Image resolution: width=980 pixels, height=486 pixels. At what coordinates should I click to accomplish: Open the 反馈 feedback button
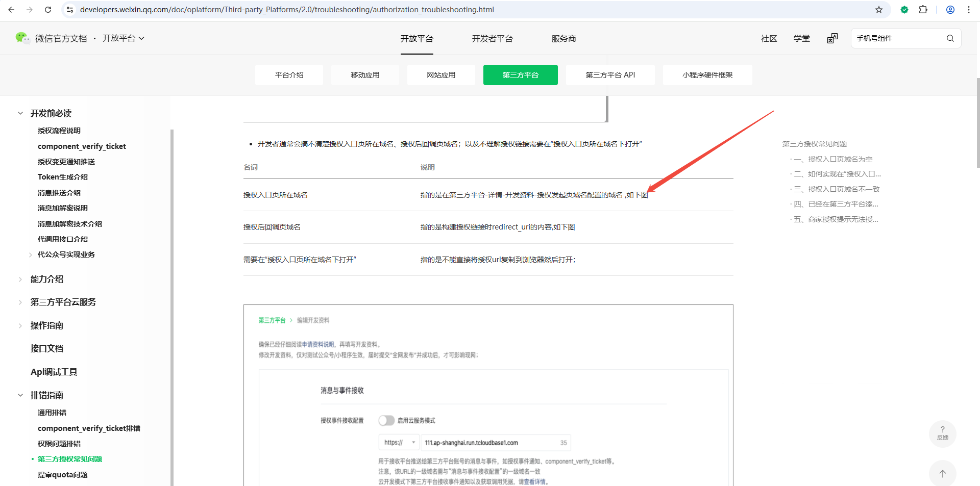tap(943, 433)
